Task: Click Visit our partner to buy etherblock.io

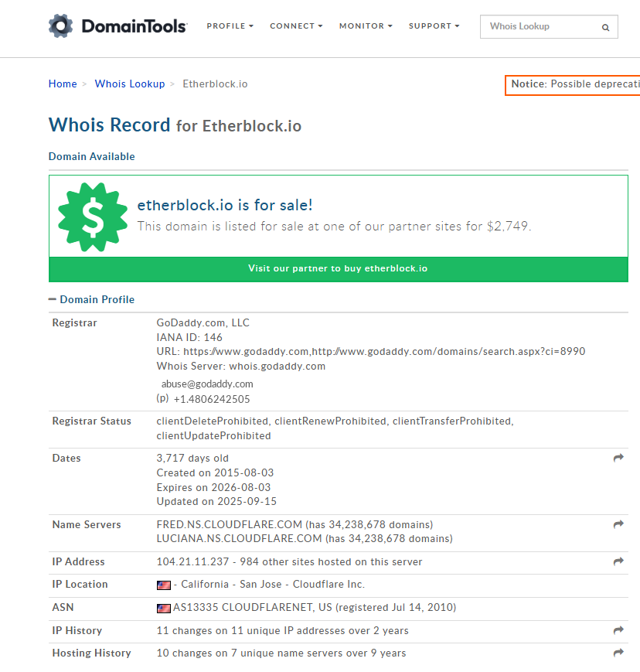Action: [x=339, y=268]
